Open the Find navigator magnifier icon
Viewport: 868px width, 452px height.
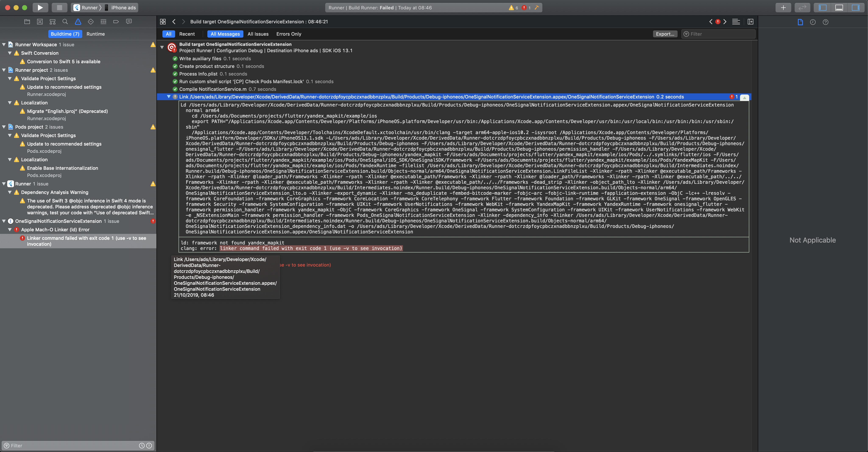(65, 22)
